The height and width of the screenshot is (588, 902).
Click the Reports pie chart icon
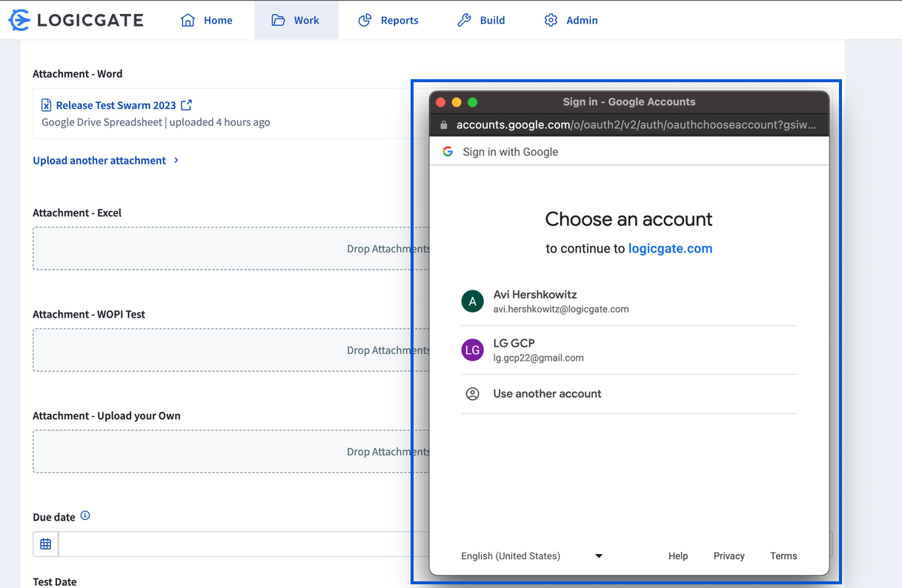tap(365, 20)
